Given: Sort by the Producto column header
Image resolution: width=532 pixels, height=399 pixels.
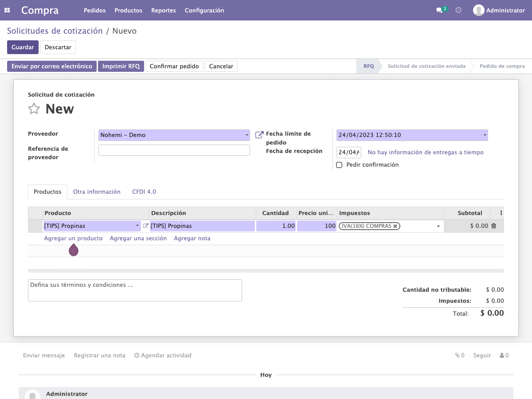Looking at the screenshot, I should coord(96,213).
